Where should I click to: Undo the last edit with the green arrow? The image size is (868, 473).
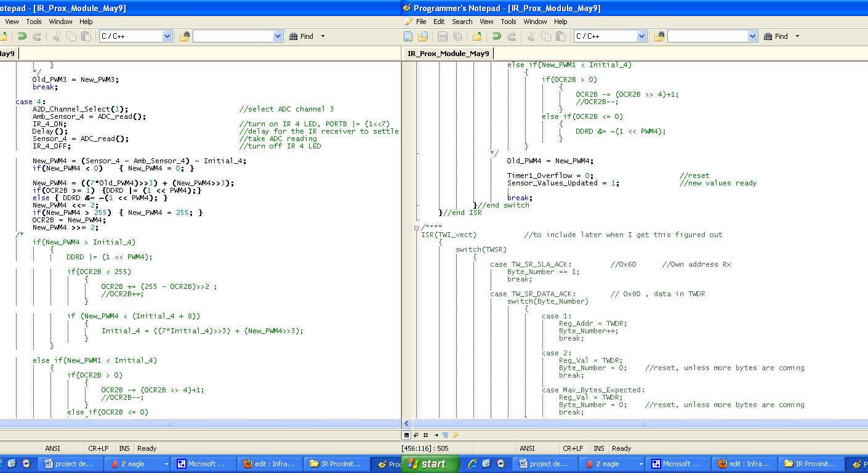click(496, 36)
